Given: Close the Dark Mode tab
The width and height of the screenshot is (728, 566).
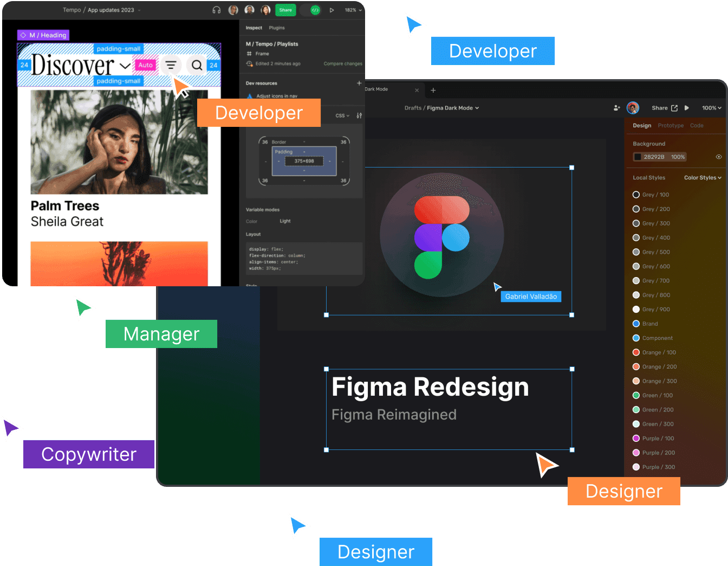Looking at the screenshot, I should click(x=417, y=90).
